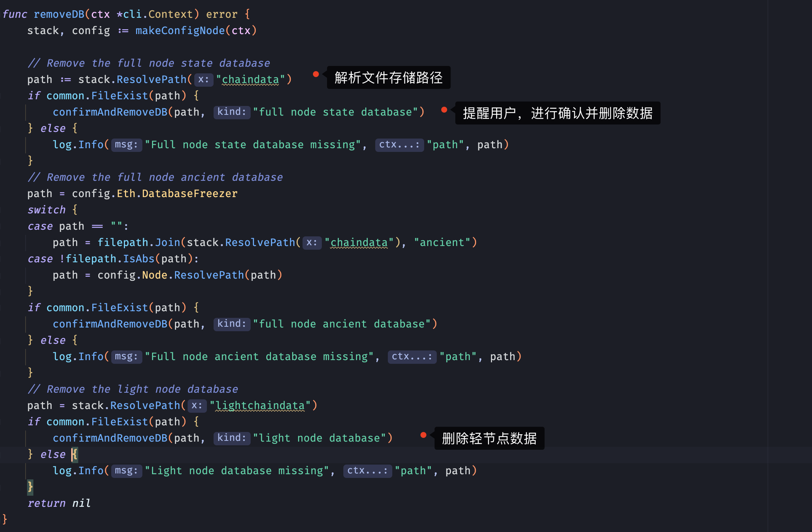The image size is (812, 532).
Task: Click the 'msg:' hint before "Light node database missing"
Action: click(x=126, y=471)
